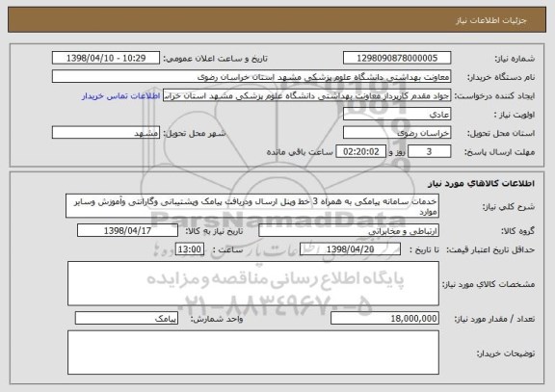Viewport: 555px width, 392px height.
Task: Select the quantity field showing 18,000,000
Action: point(384,319)
